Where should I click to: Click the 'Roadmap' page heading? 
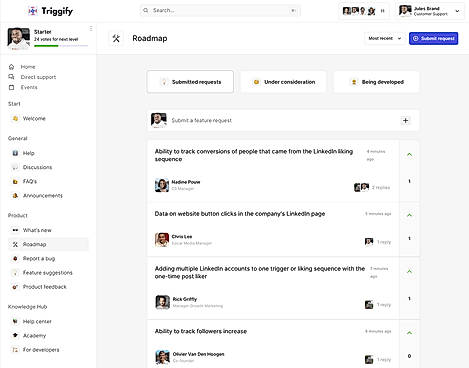[x=150, y=38]
